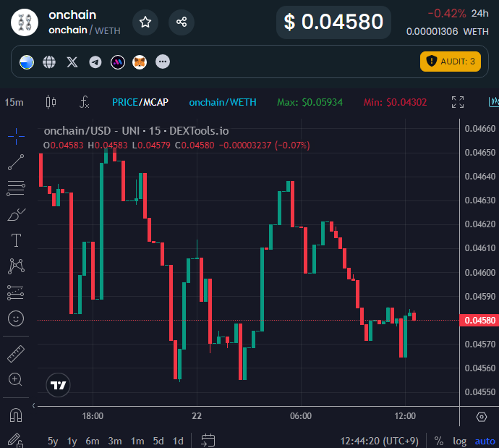Switch chart to PRICE mode

point(125,102)
